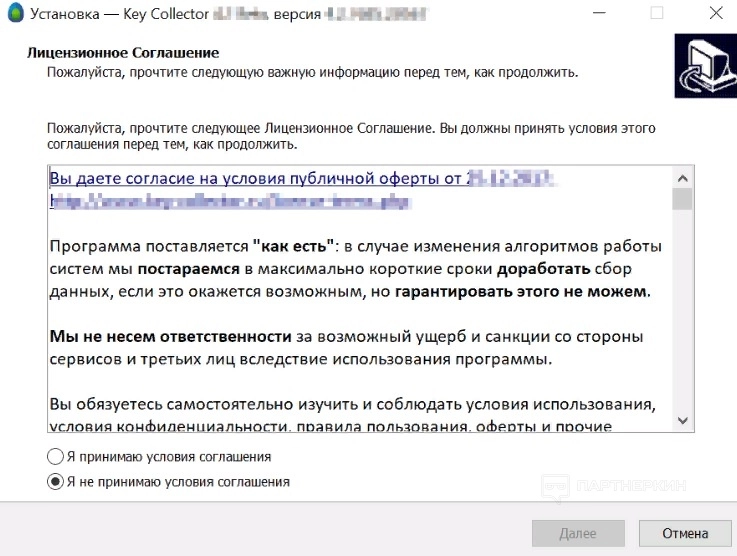Click the license text scrollbar thumb
Viewport: 737px width, 556px height.
682,199
